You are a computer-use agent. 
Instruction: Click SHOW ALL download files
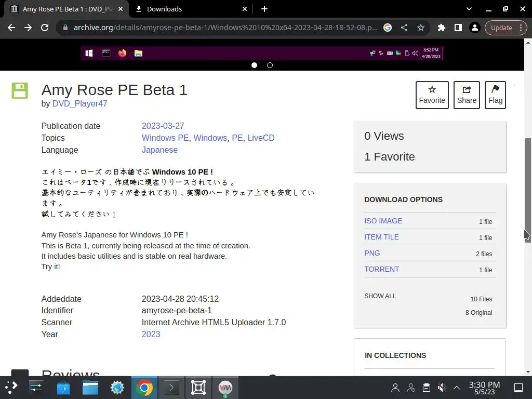[380, 296]
